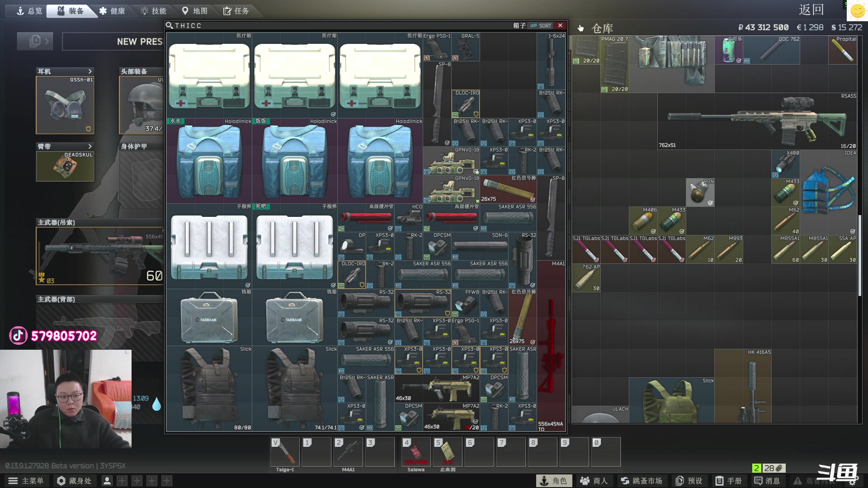The width and height of the screenshot is (868, 488).
Task: Go to the 技能 skills tab
Action: coord(153,11)
